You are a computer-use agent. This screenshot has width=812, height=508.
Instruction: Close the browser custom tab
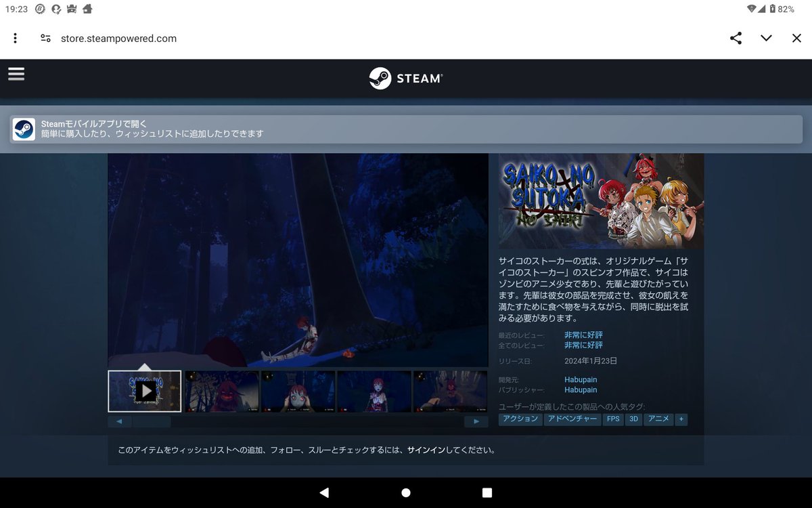point(796,39)
